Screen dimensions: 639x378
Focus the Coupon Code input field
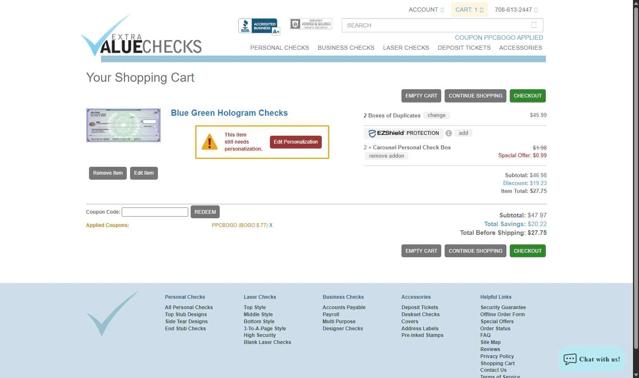(x=155, y=212)
